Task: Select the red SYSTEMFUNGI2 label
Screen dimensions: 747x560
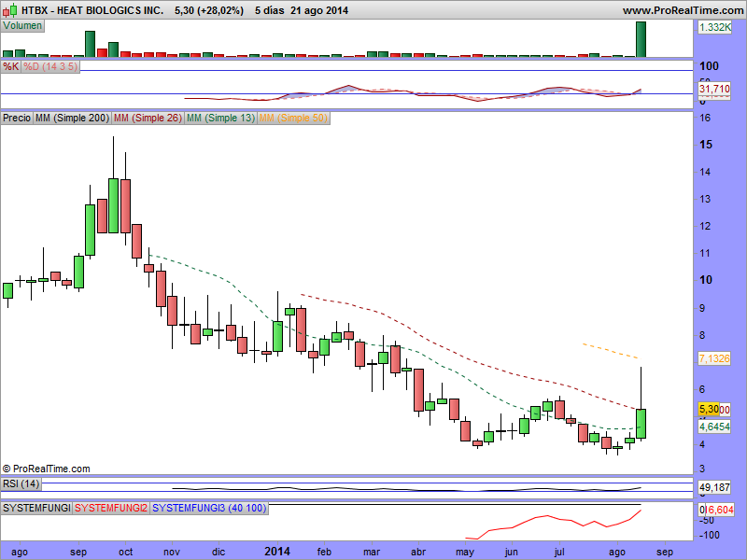Action: point(111,508)
